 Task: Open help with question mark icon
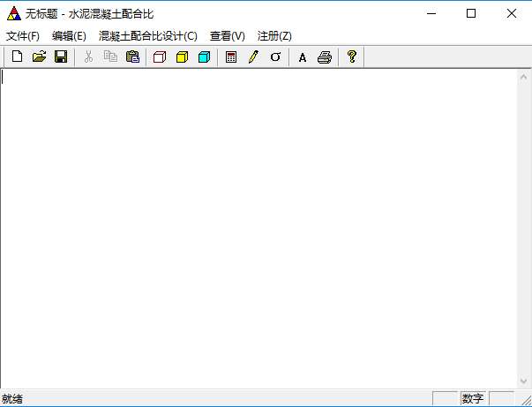coord(352,57)
